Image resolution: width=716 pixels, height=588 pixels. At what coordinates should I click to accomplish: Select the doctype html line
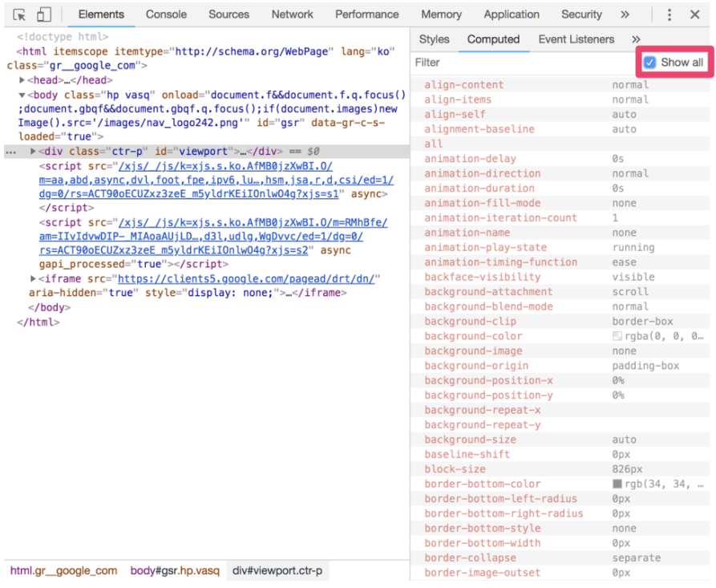pyautogui.click(x=63, y=37)
